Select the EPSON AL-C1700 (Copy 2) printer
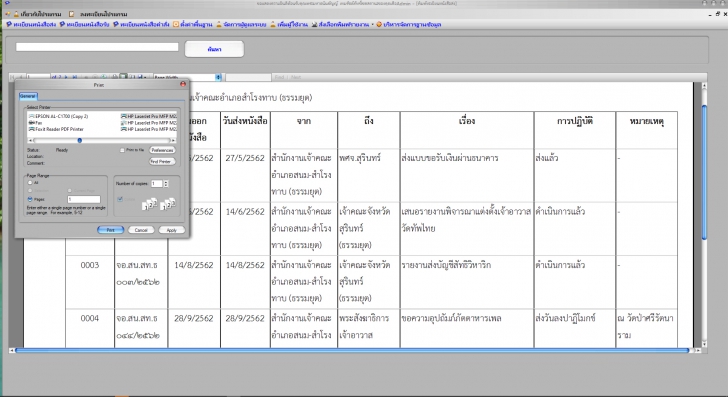 58,116
